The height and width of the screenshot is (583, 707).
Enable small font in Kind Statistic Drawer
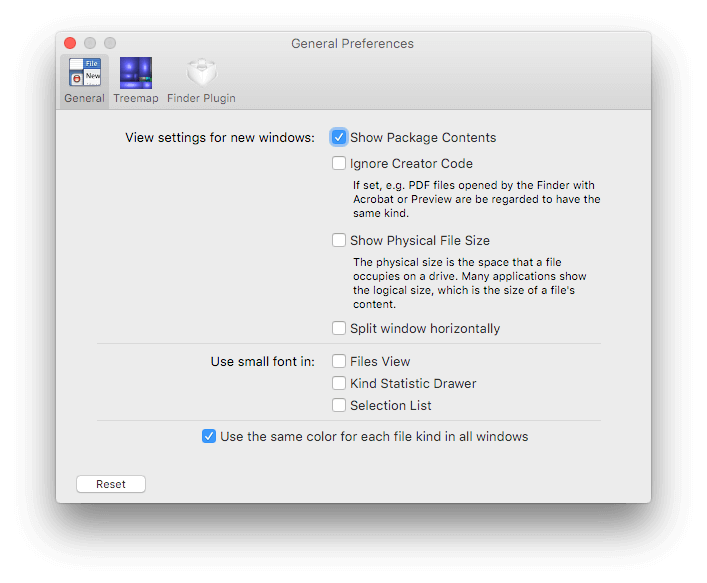[339, 383]
